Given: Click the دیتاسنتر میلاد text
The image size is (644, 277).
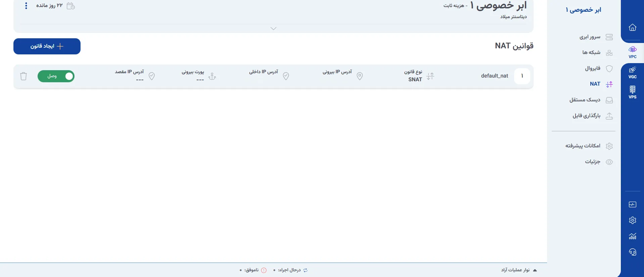Looking at the screenshot, I should [513, 17].
